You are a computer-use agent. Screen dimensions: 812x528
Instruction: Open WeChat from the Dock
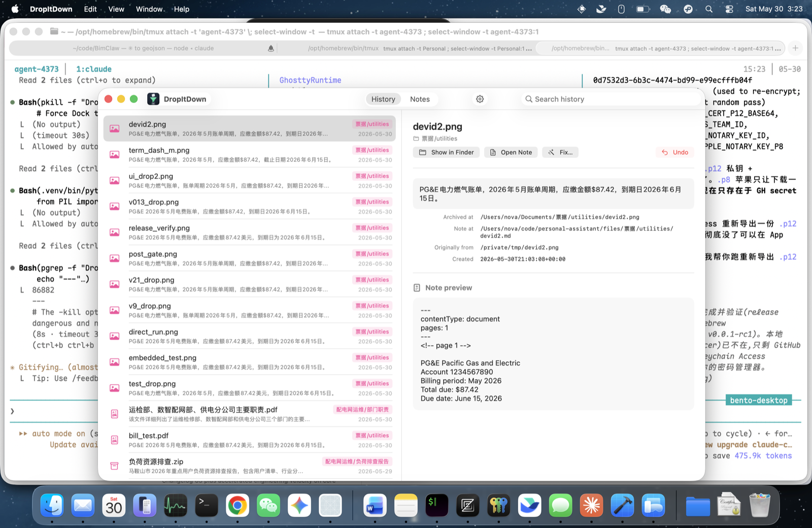point(268,506)
